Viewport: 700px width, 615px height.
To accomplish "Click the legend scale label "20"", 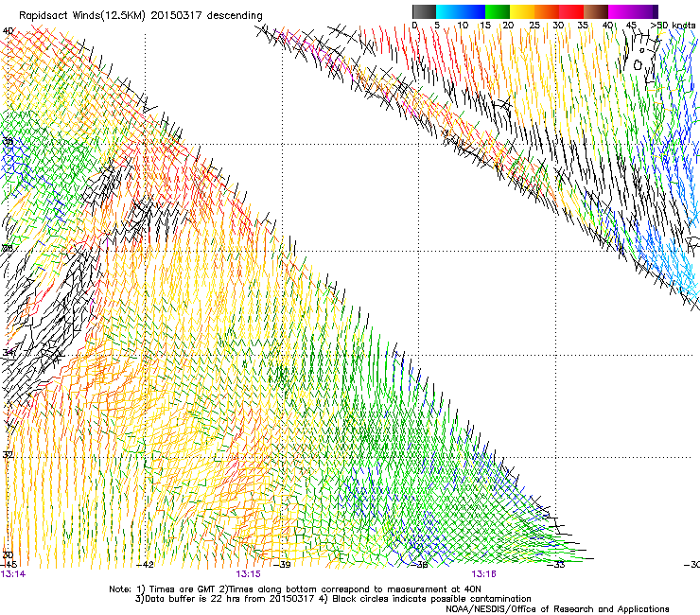I will [509, 26].
